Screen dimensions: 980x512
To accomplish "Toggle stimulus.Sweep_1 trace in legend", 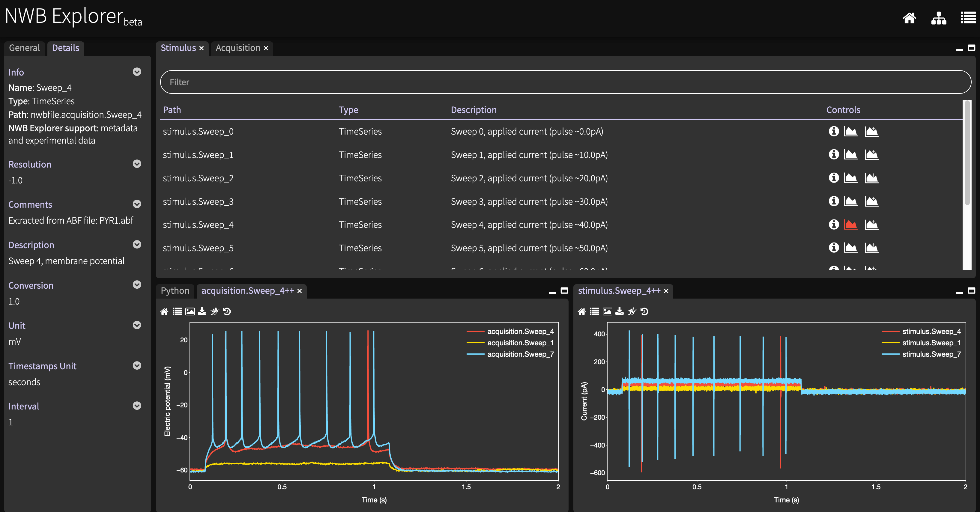I will [x=931, y=343].
